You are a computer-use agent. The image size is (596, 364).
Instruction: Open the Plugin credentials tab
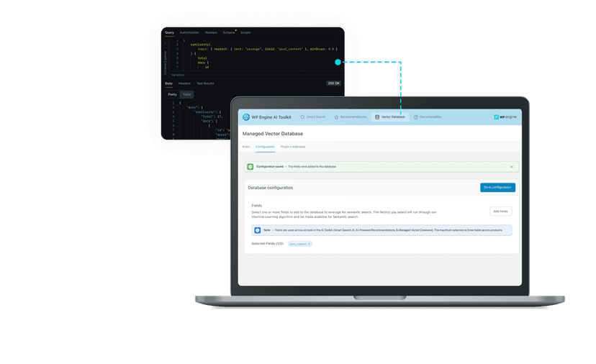(293, 147)
